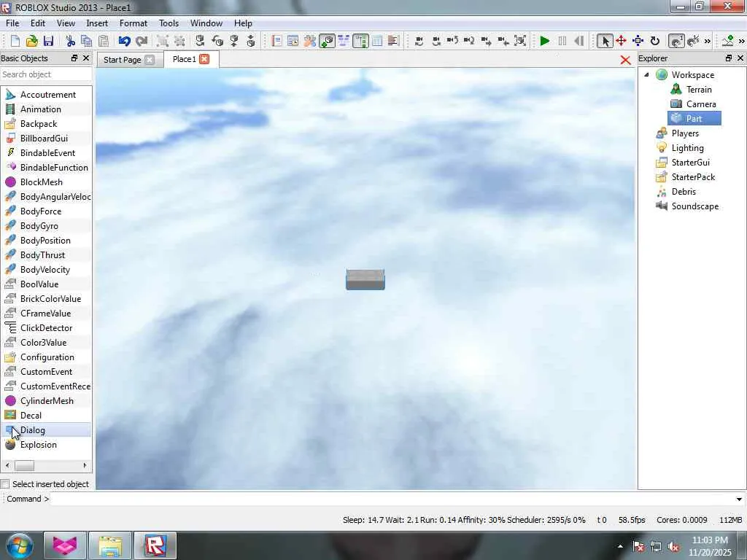Select the Place1 tab

[x=184, y=59]
